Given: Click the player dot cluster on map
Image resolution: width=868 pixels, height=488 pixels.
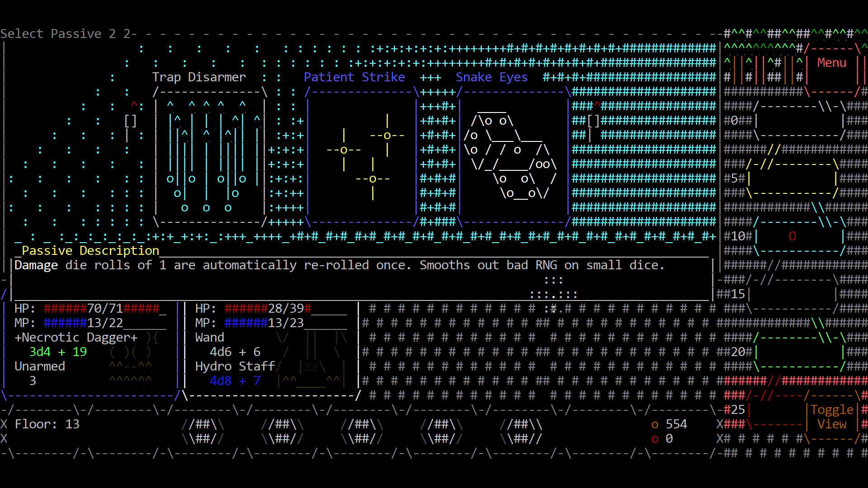Looking at the screenshot, I should [x=553, y=294].
